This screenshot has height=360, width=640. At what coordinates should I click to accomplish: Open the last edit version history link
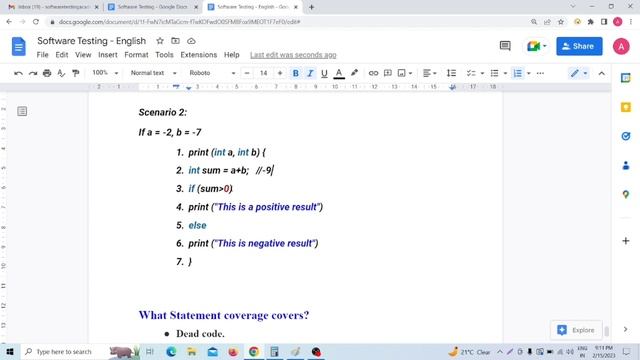(293, 55)
